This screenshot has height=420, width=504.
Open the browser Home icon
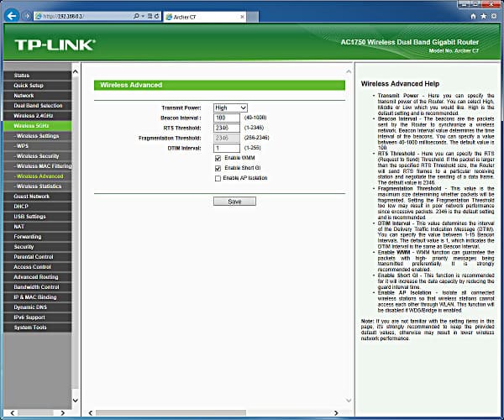pos(473,16)
